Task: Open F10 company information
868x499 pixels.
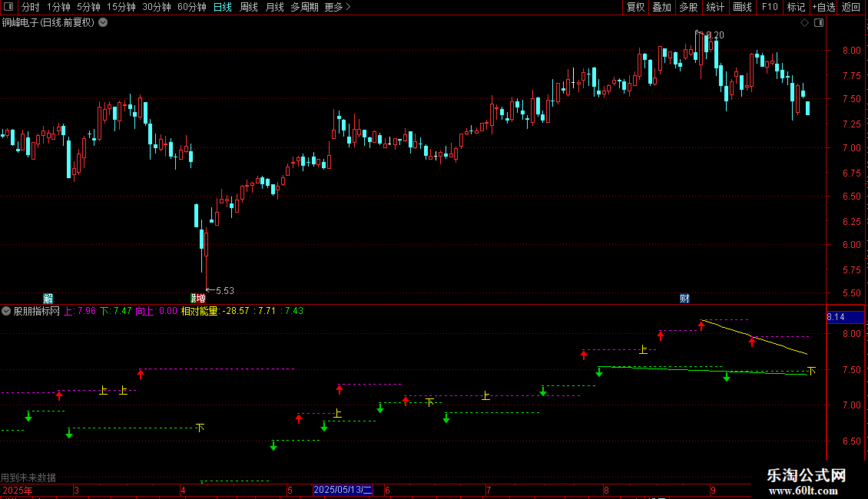Action: point(770,7)
